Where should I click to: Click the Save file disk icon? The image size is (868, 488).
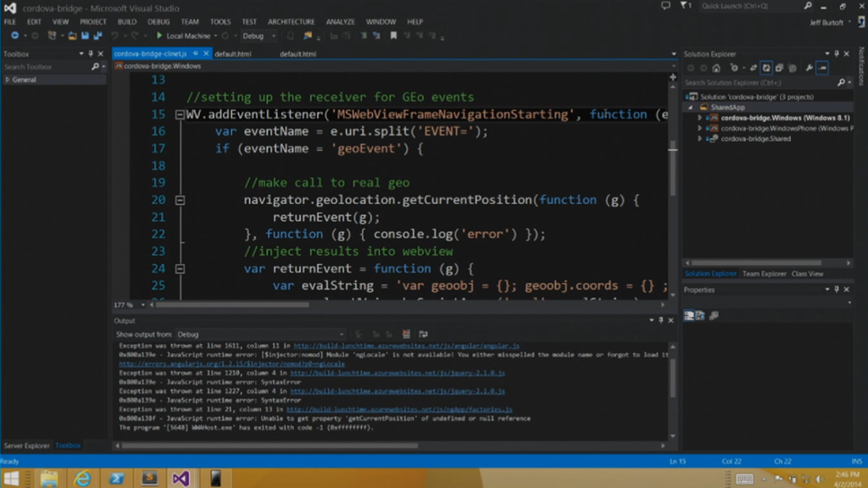coord(85,36)
